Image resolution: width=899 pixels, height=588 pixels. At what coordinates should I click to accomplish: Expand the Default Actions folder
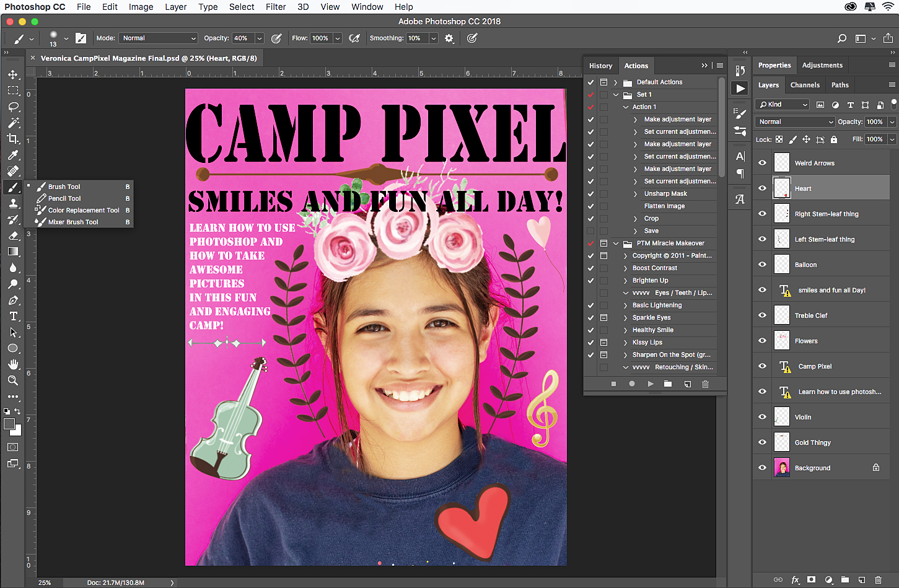point(616,82)
